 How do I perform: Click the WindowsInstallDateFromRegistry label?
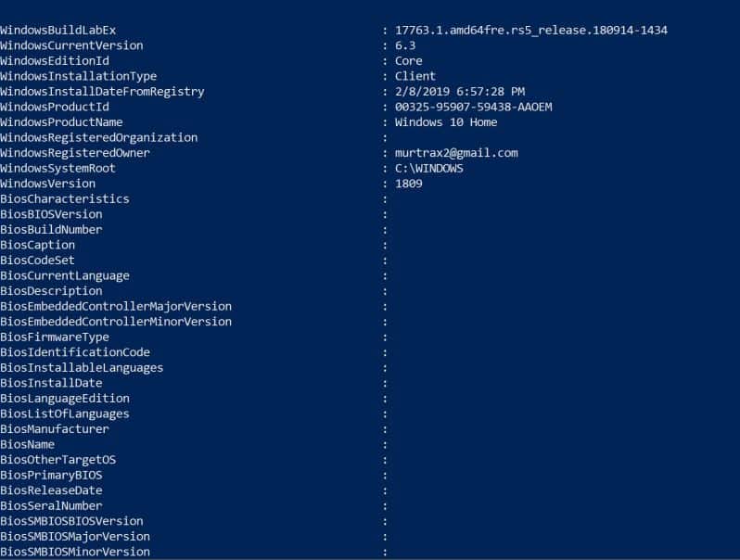click(x=102, y=92)
